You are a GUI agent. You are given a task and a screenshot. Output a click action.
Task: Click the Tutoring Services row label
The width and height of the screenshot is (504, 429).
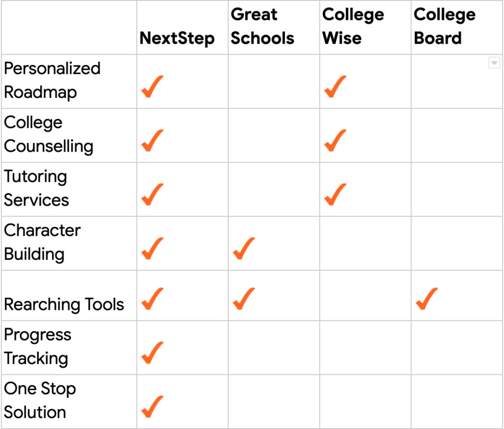coord(36,188)
